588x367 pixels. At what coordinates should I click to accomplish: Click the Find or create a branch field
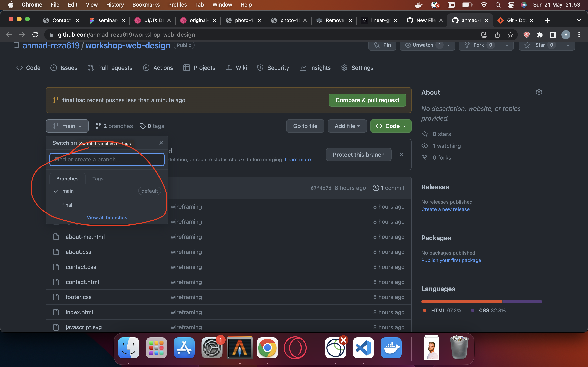click(107, 159)
